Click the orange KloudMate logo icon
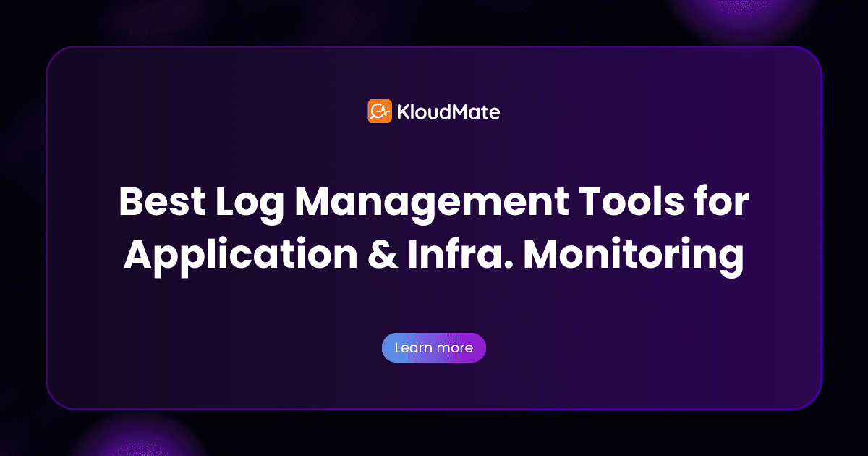Viewport: 868px width, 456px height. click(x=380, y=111)
